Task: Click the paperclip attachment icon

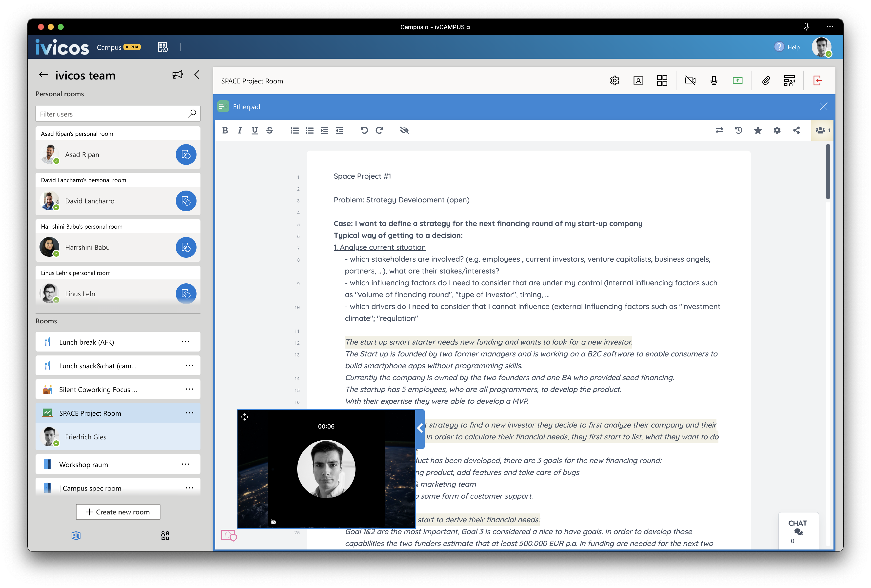Action: [x=766, y=80]
